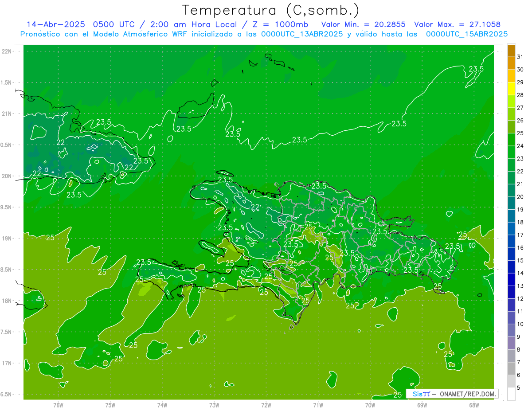Select the legend value 26
Screen dimensions: 532x411
coord(520,121)
